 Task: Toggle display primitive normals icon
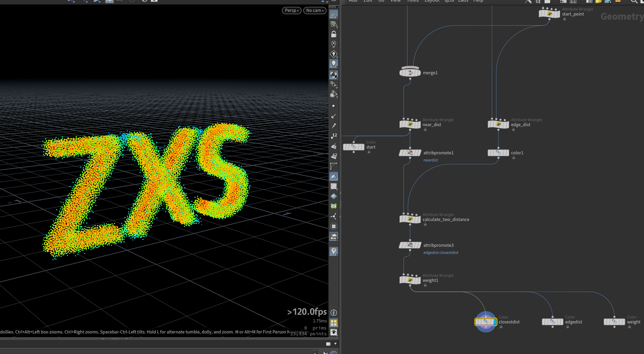(333, 146)
